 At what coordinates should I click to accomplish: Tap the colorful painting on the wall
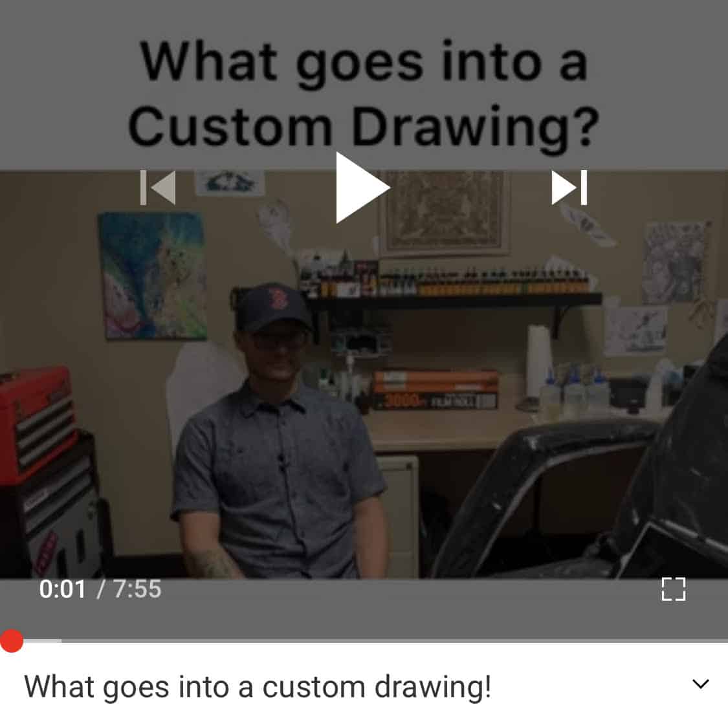(x=152, y=276)
